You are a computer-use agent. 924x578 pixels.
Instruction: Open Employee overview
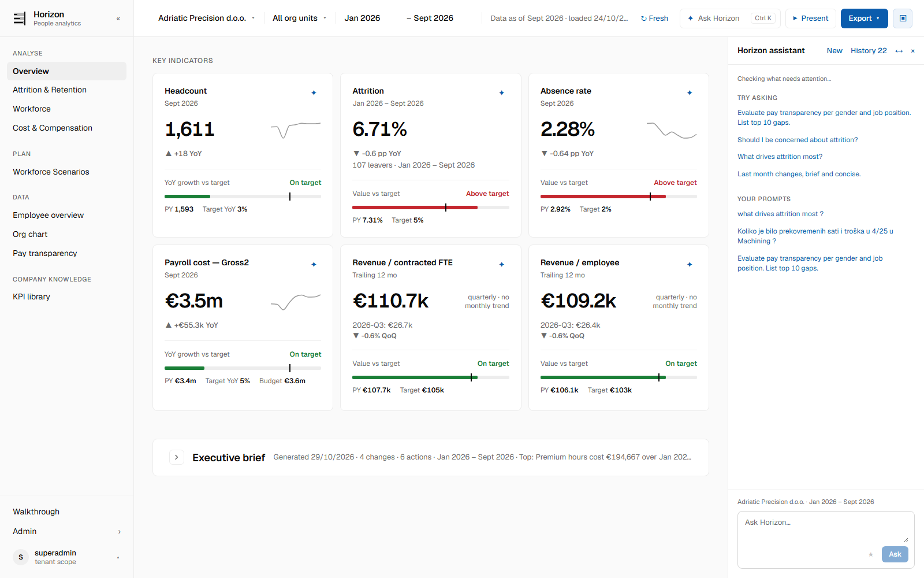(66, 215)
